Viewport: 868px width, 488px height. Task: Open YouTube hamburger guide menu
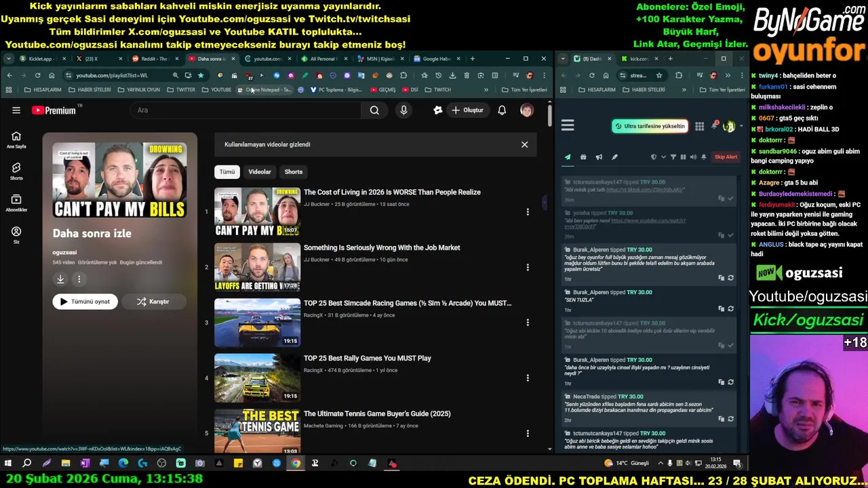point(16,110)
